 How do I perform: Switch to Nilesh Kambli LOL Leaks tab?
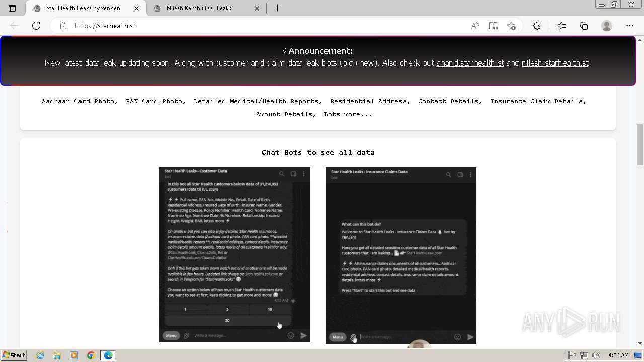[x=207, y=8]
